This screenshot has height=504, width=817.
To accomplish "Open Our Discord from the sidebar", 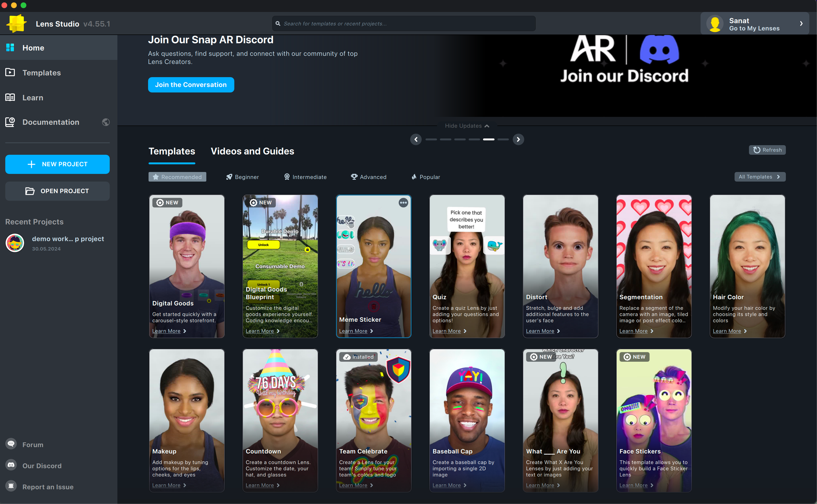I will pos(42,465).
